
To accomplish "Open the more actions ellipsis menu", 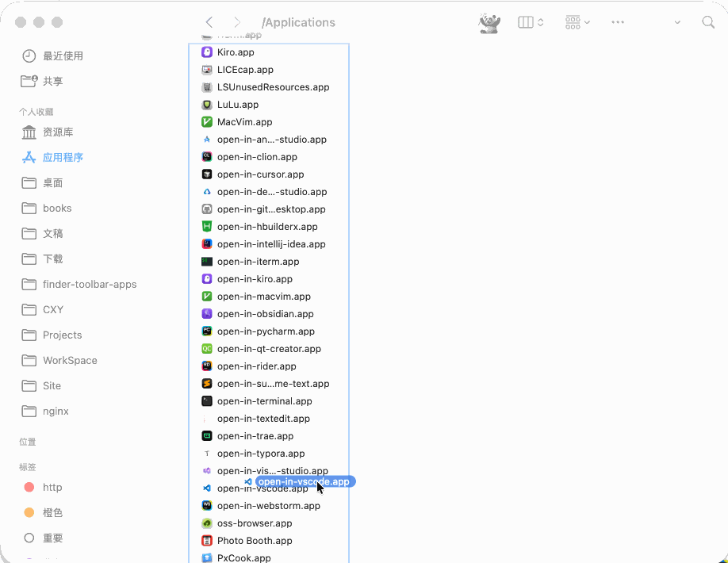I will (x=618, y=22).
